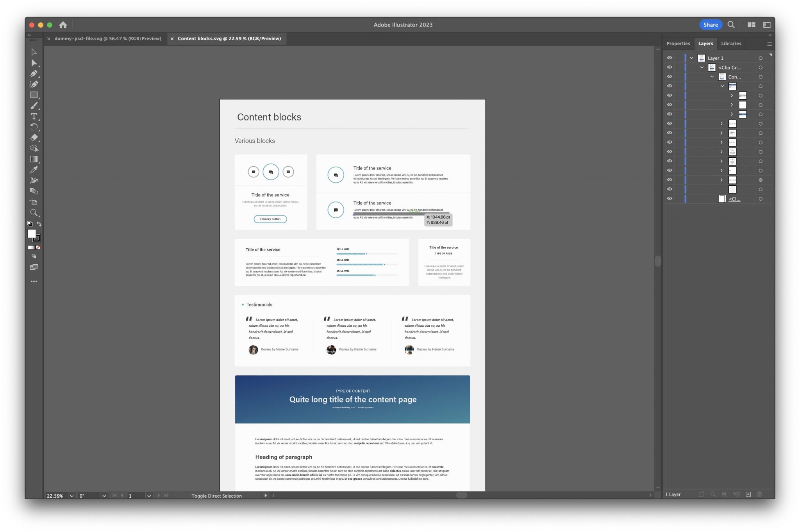Screen dimensions: 800x532
Task: Select the Rectangle tool
Action: click(34, 95)
